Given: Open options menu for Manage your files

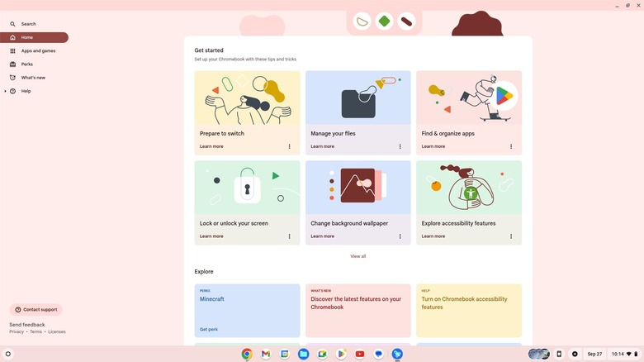Looking at the screenshot, I should tap(400, 146).
